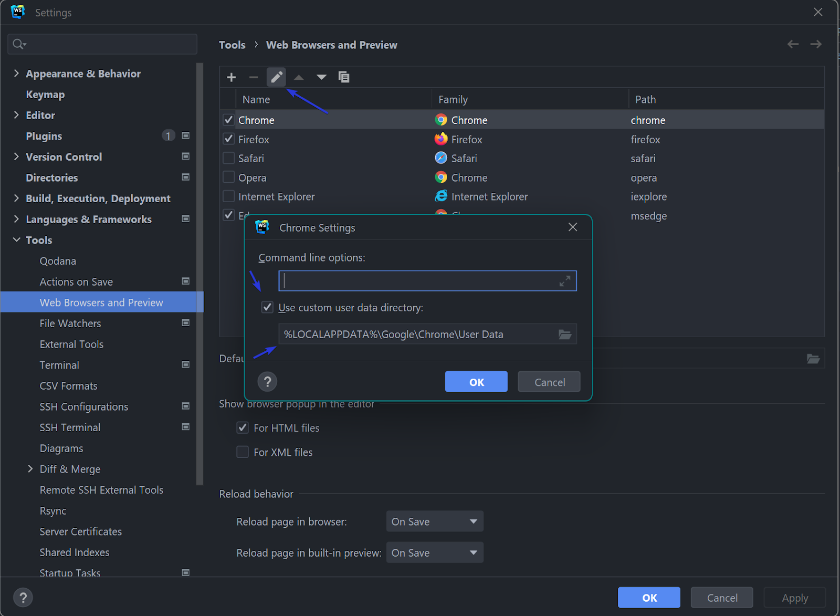Click project-level icon next to Actions on Save
The image size is (840, 616).
(x=185, y=281)
